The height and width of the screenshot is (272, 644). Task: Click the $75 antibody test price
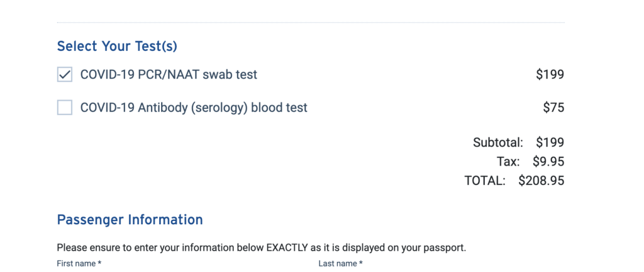coord(553,108)
